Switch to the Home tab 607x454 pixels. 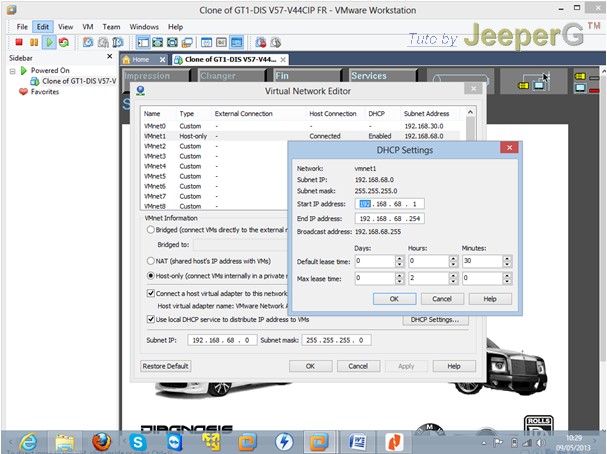tap(140, 60)
